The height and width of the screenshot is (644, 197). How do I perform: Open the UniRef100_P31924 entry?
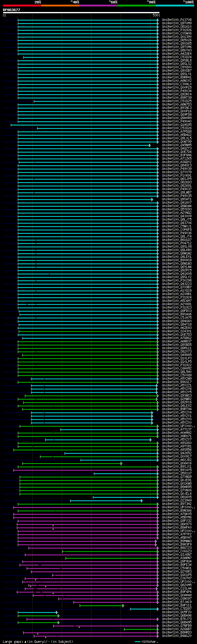[x=177, y=298]
